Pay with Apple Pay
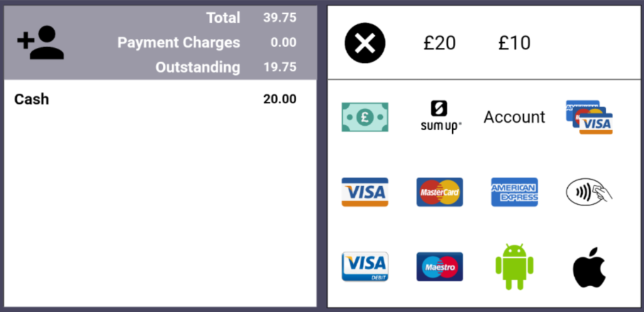 (x=589, y=267)
